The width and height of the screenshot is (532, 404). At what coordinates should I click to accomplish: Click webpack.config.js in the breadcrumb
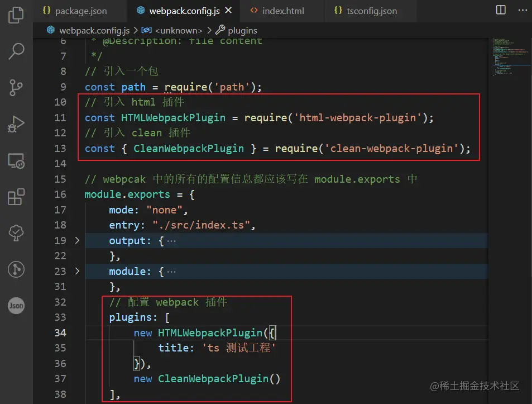(x=94, y=31)
